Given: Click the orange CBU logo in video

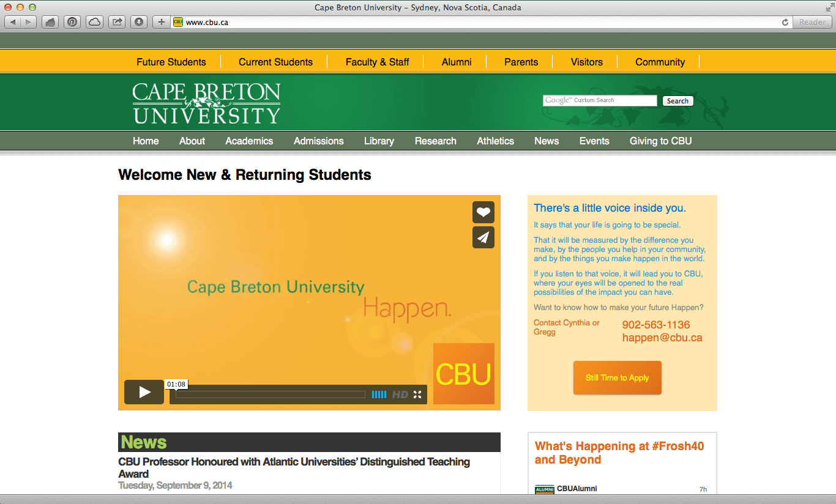Looking at the screenshot, I should [464, 374].
